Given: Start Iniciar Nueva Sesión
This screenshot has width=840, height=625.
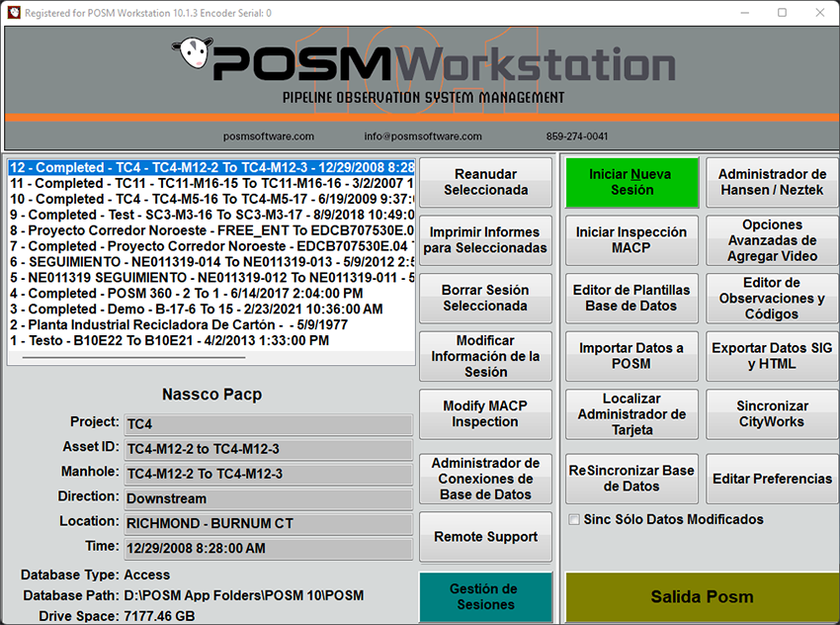Looking at the screenshot, I should tap(632, 182).
